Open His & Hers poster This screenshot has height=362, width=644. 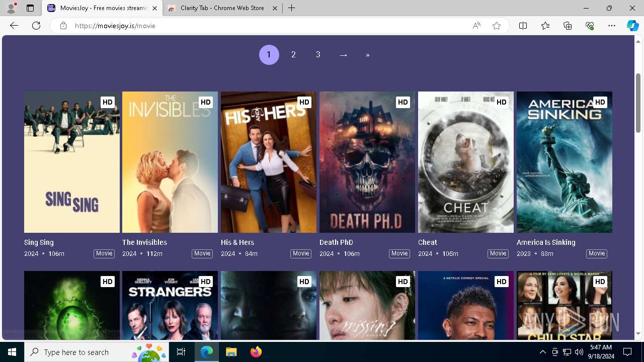[x=269, y=162]
